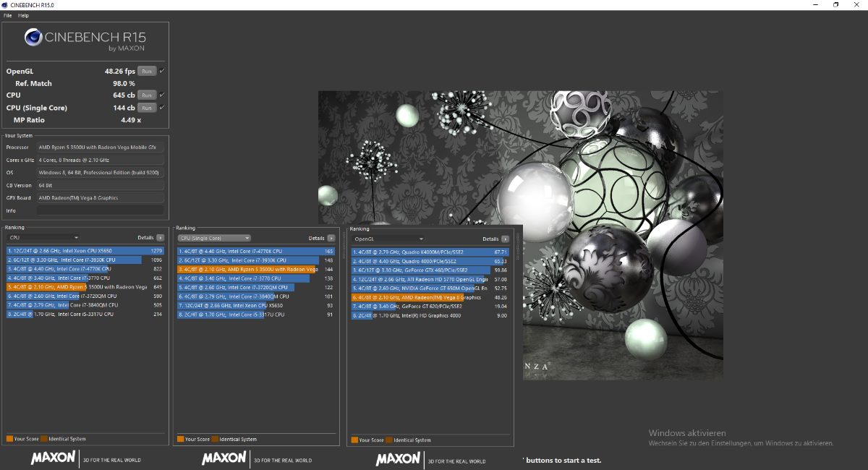The height and width of the screenshot is (470, 868).
Task: Run the CPU (Single Core) benchmark
Action: click(x=147, y=108)
